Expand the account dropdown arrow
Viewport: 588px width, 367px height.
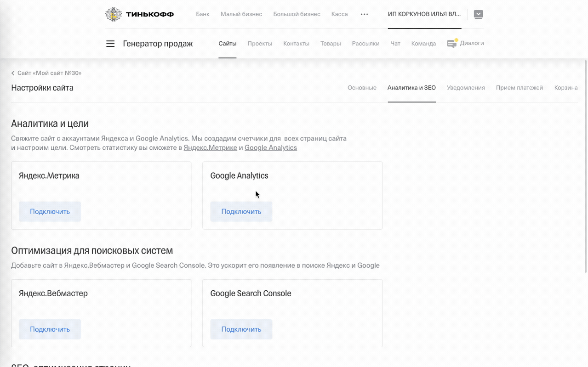[479, 14]
